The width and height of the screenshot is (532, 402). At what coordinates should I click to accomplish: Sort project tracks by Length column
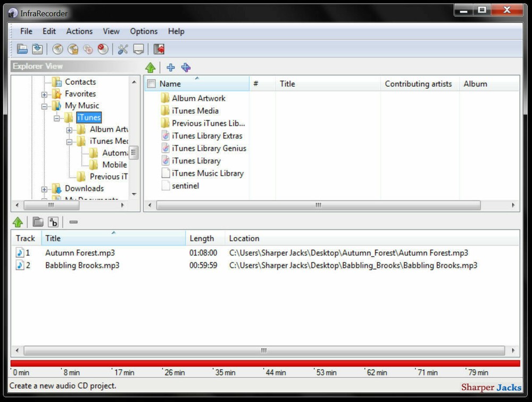205,239
